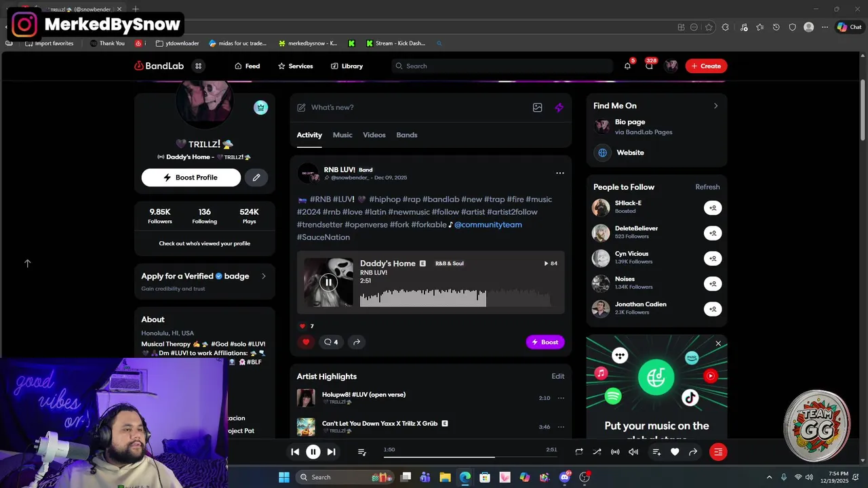Click the purple boost lightning icon in post composer
The height and width of the screenshot is (488, 868).
(x=559, y=108)
